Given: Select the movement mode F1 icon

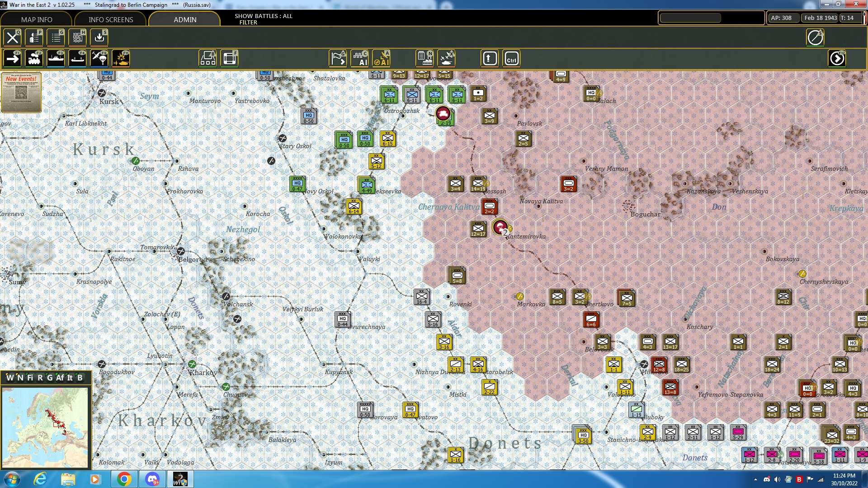Looking at the screenshot, I should [12, 58].
